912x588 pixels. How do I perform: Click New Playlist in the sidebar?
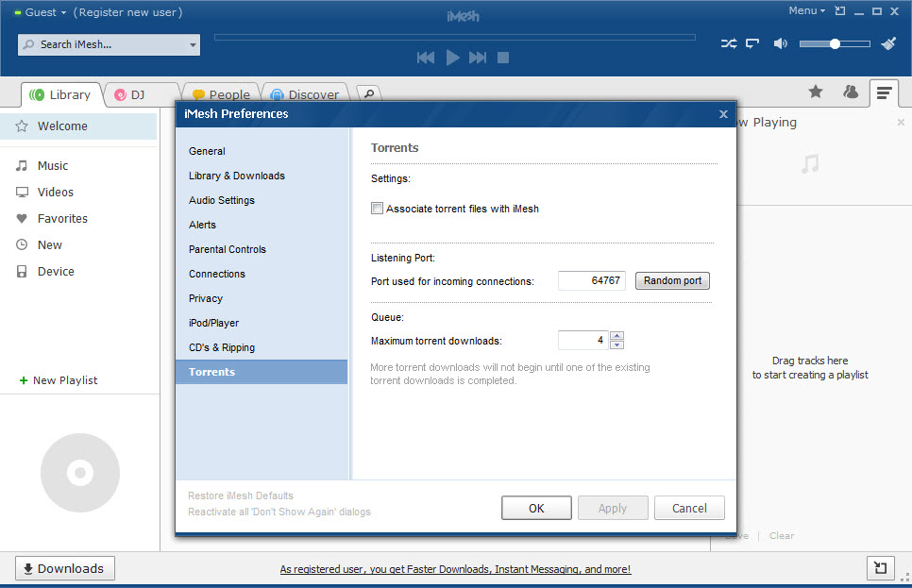coord(65,380)
